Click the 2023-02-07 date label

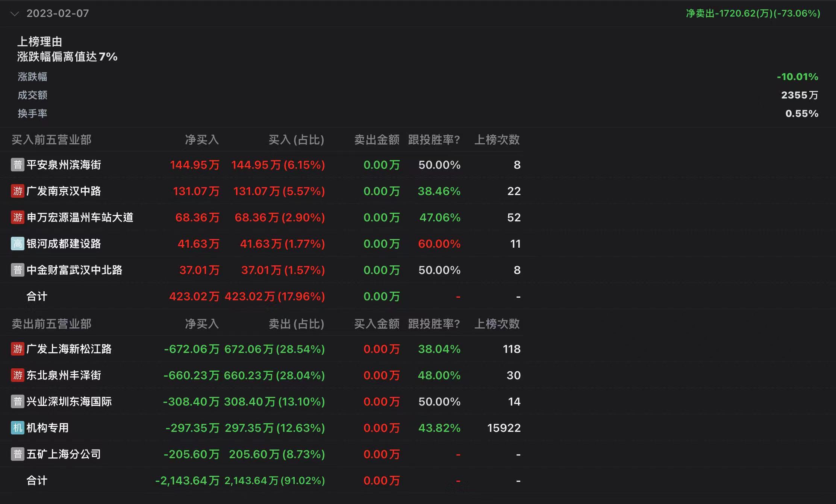click(x=58, y=14)
